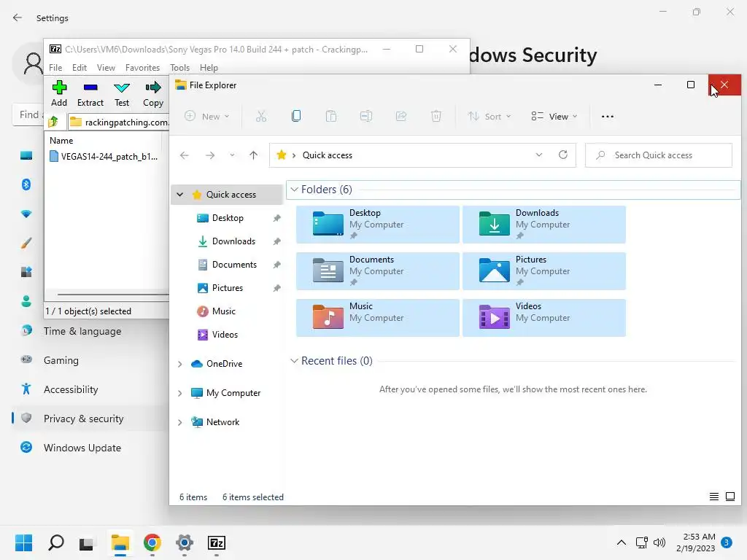The width and height of the screenshot is (747, 560).
Task: Switch to large thumbnails view icon
Action: [x=729, y=497]
